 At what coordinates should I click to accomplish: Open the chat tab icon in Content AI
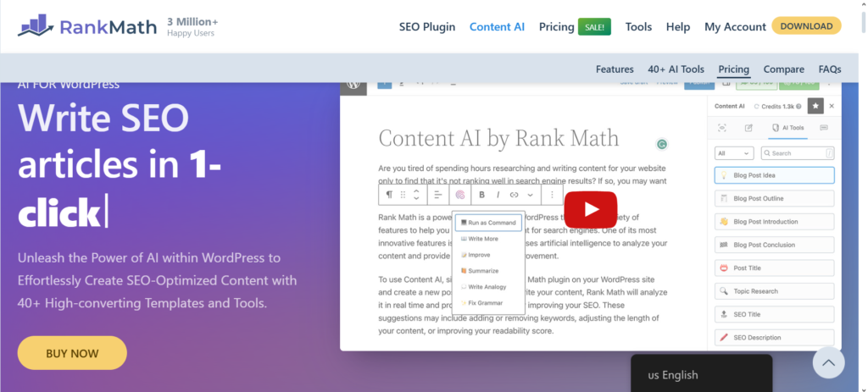click(824, 128)
